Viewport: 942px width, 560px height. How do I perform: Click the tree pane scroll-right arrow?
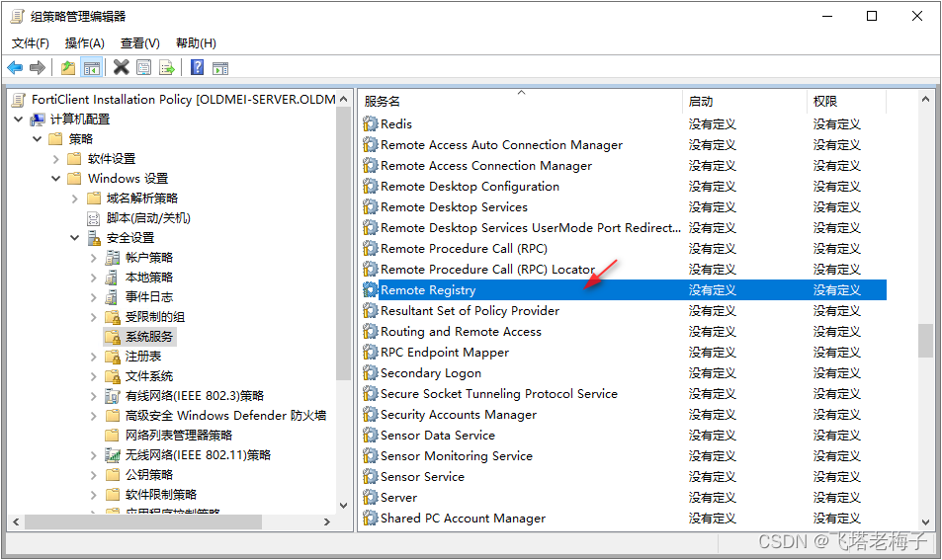tap(327, 522)
